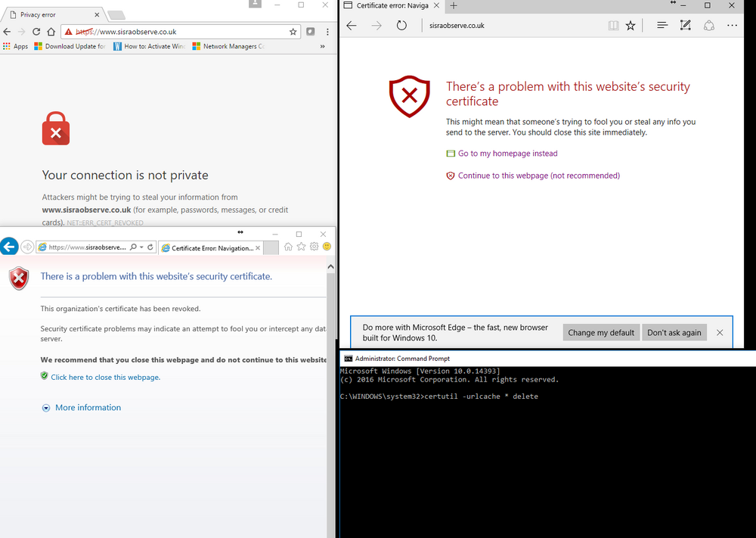Click the certutil command line in Command Prompt
756x538 pixels.
click(x=438, y=397)
